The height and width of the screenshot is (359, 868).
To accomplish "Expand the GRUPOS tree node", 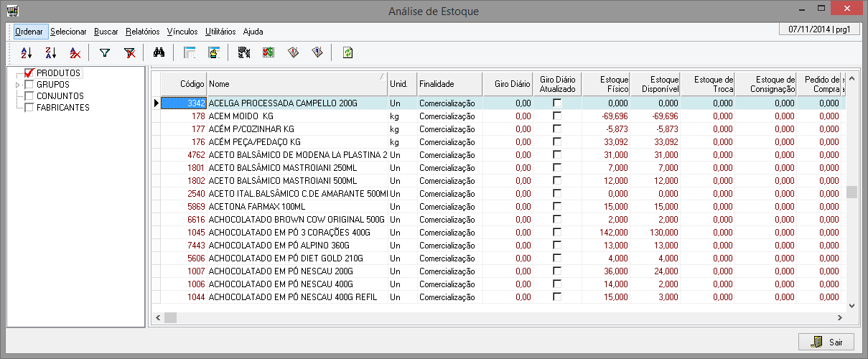I will pyautogui.click(x=18, y=85).
